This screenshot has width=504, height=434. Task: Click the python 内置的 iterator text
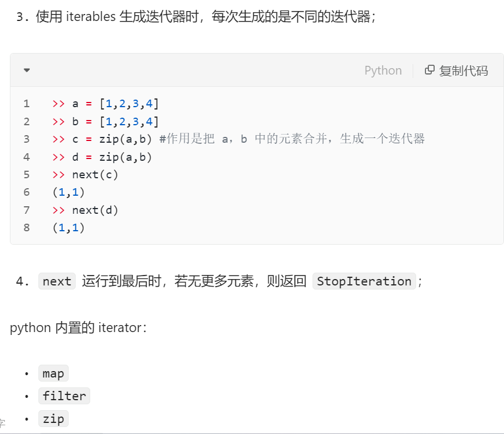(78, 327)
